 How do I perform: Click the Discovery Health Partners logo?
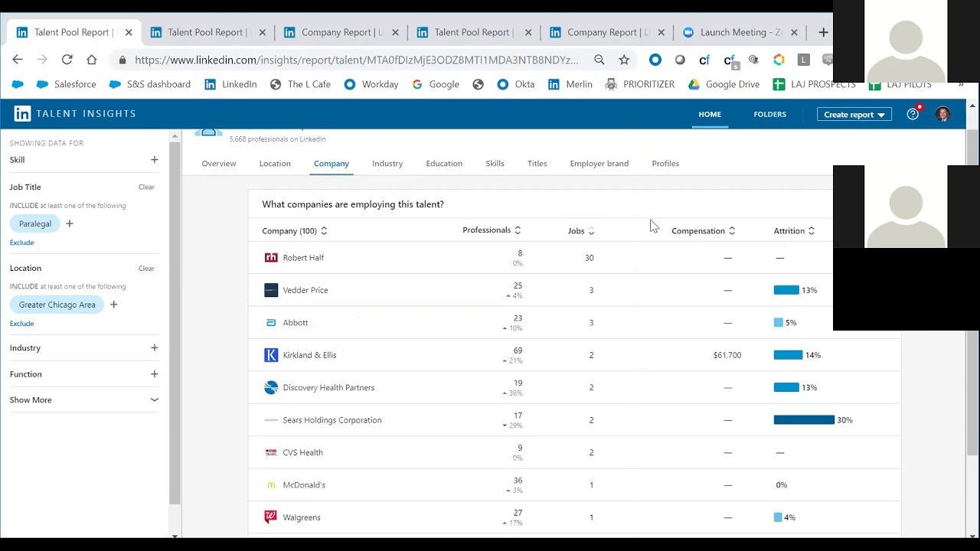coord(271,388)
